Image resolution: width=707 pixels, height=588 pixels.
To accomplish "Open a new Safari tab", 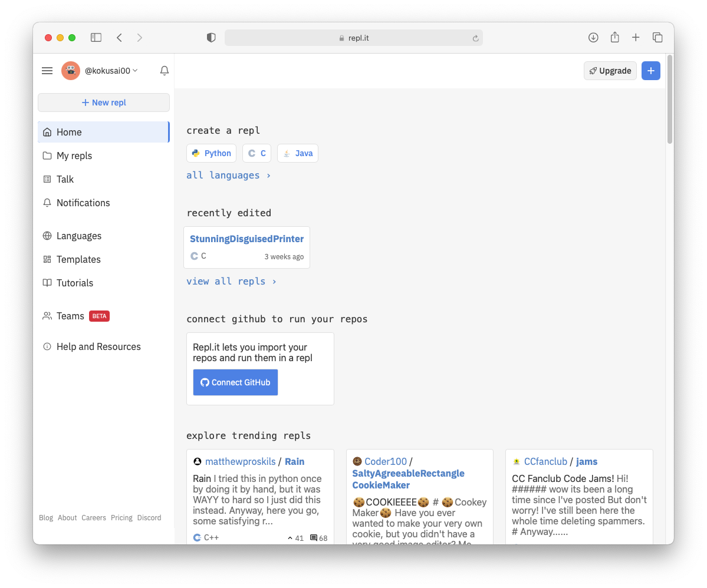I will click(x=636, y=37).
